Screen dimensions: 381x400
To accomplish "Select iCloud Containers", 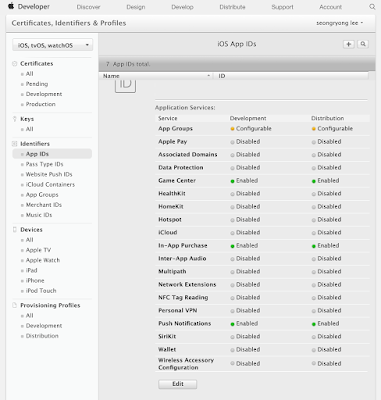I will (x=50, y=184).
